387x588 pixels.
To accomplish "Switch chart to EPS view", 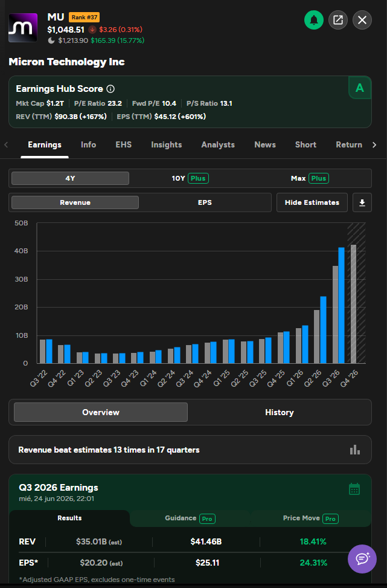I will pos(205,202).
